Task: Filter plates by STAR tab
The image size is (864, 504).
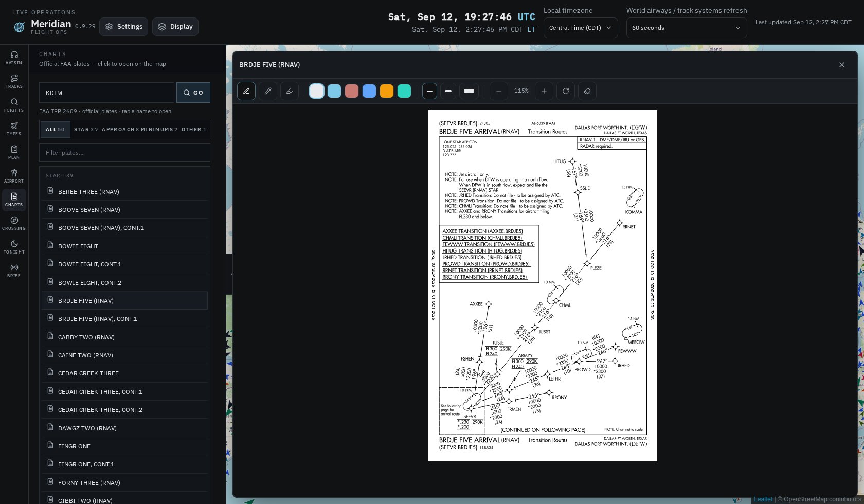Action: pyautogui.click(x=86, y=130)
